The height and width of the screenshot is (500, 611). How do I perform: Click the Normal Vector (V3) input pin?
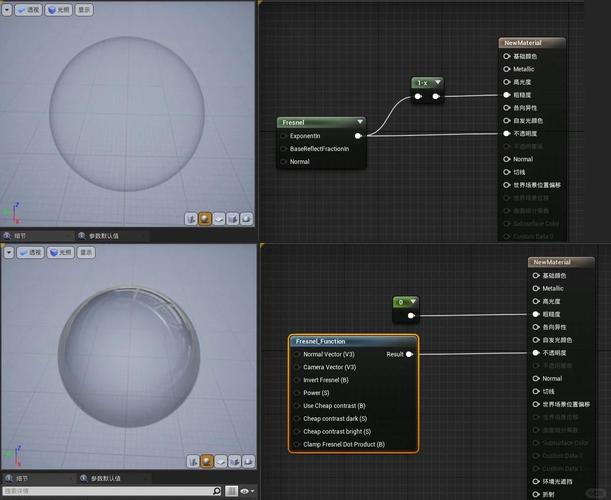coord(297,354)
